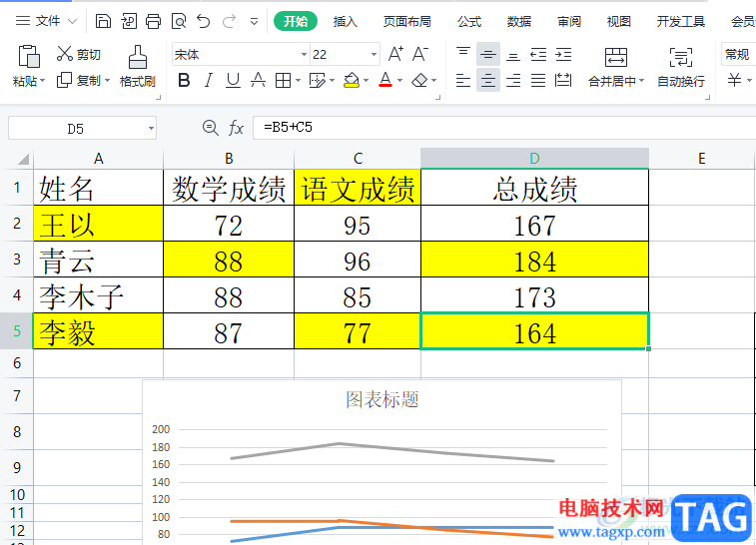The height and width of the screenshot is (545, 756).
Task: Select cell with name 李木子
Action: 98,295
